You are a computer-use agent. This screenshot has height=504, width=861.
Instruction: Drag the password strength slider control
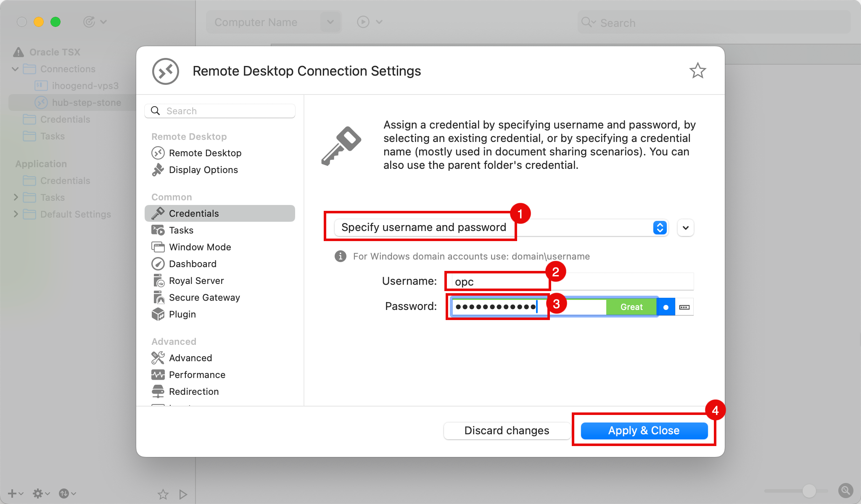coord(665,307)
